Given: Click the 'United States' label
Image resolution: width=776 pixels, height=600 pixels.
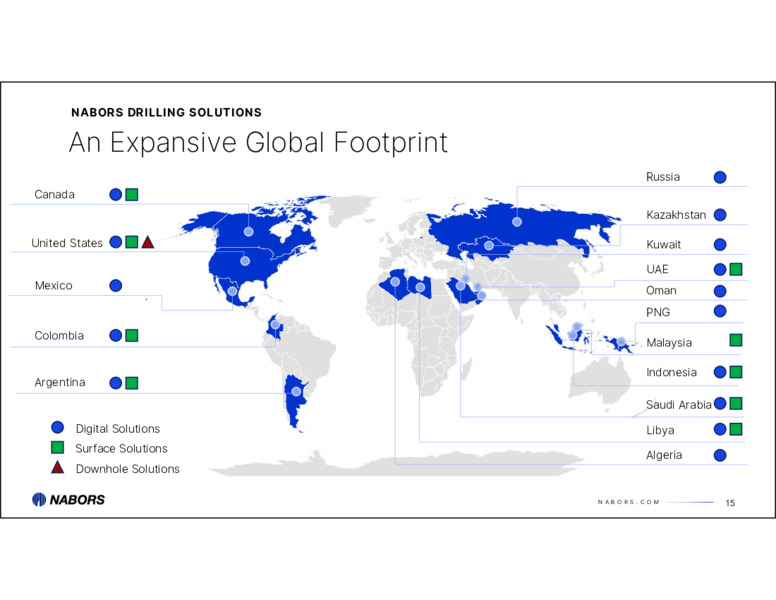Looking at the screenshot, I should point(67,243).
